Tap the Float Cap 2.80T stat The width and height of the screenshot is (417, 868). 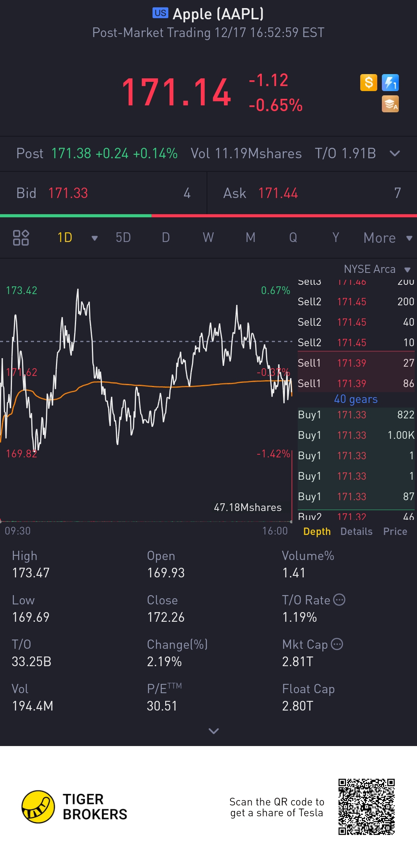(308, 697)
